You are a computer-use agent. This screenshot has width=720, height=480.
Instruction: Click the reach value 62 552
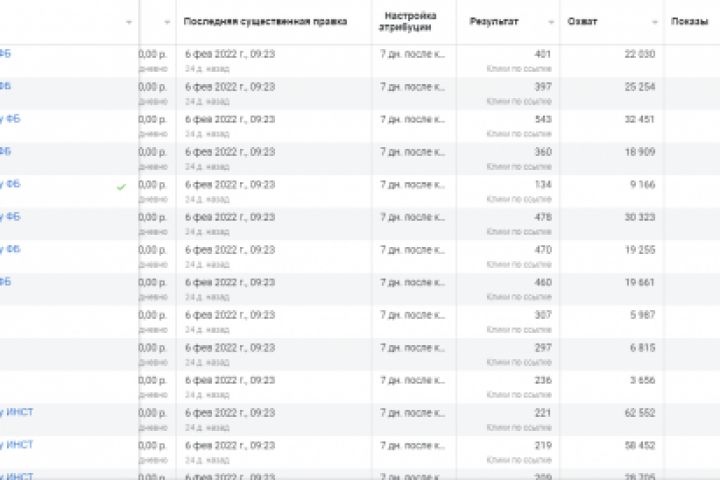coord(637,411)
